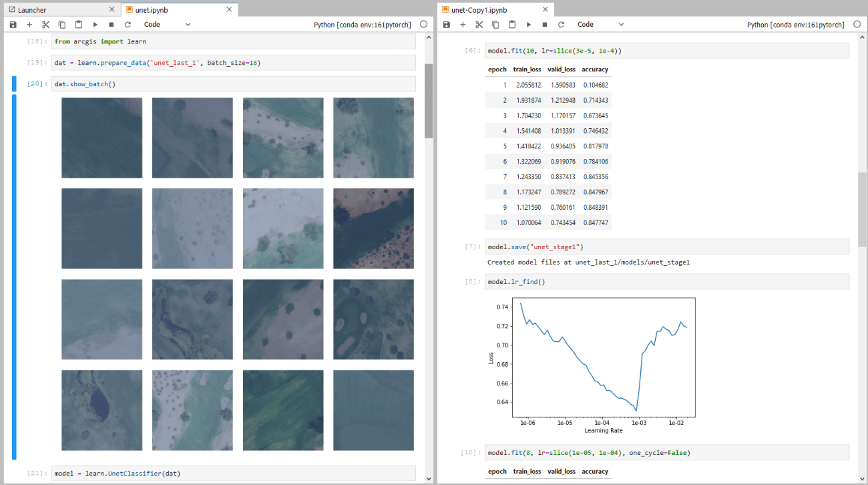This screenshot has width=868, height=485.
Task: Close the unet.ipynb tab
Action: 229,10
